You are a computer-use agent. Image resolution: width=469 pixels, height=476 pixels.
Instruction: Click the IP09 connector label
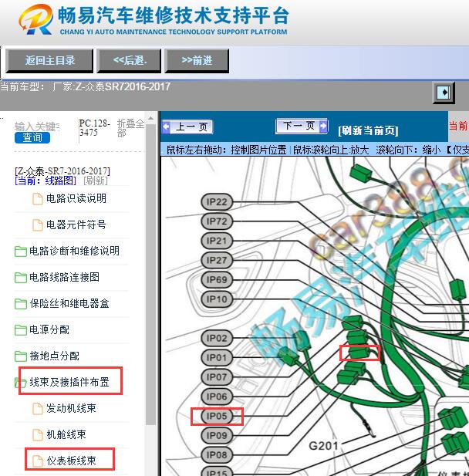point(217,435)
